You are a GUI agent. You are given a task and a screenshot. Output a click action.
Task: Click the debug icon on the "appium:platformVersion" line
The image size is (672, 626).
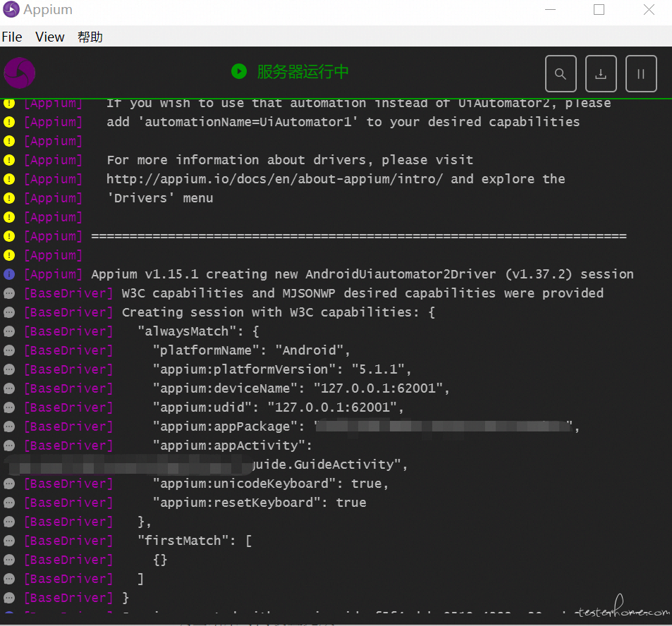tap(9, 369)
